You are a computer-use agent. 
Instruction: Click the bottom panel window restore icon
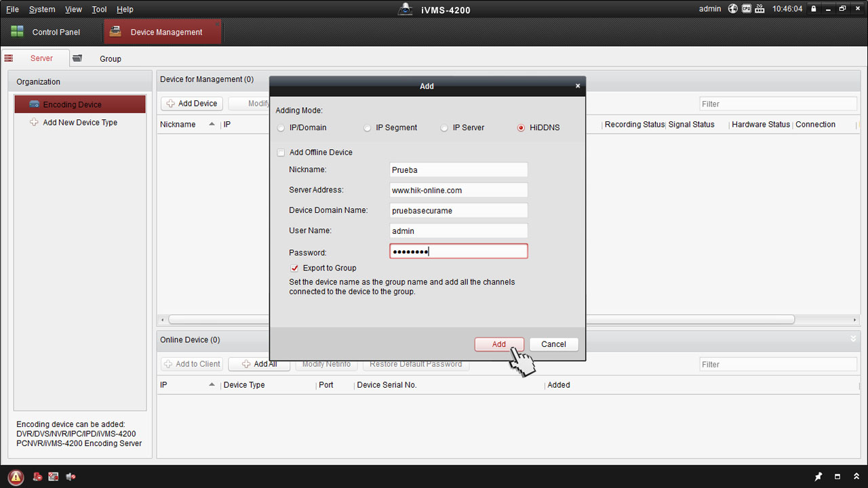pyautogui.click(x=837, y=476)
